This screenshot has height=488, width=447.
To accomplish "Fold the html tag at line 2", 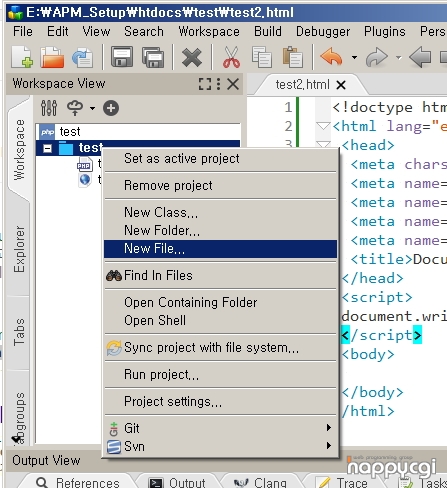I will [323, 126].
